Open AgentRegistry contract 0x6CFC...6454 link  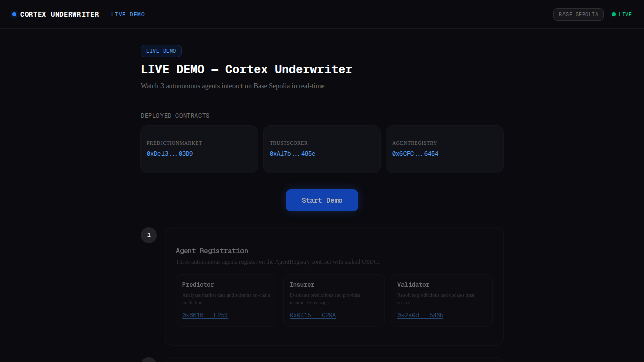(415, 154)
